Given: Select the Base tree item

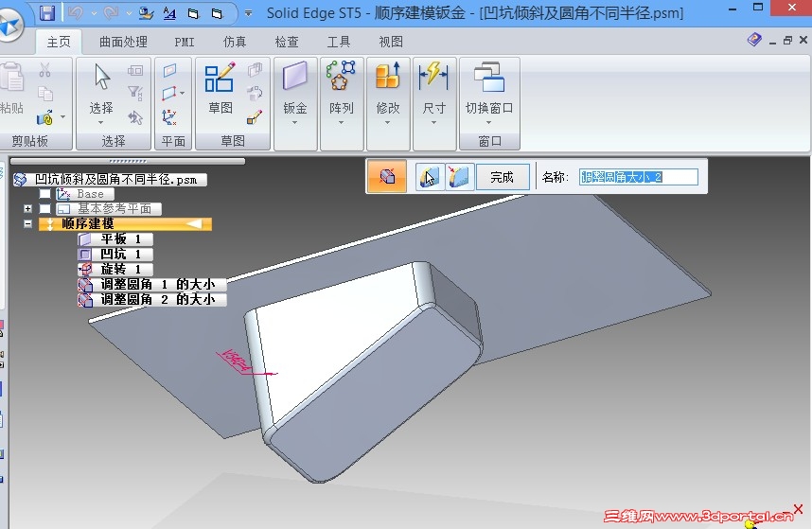Looking at the screenshot, I should (x=85, y=194).
